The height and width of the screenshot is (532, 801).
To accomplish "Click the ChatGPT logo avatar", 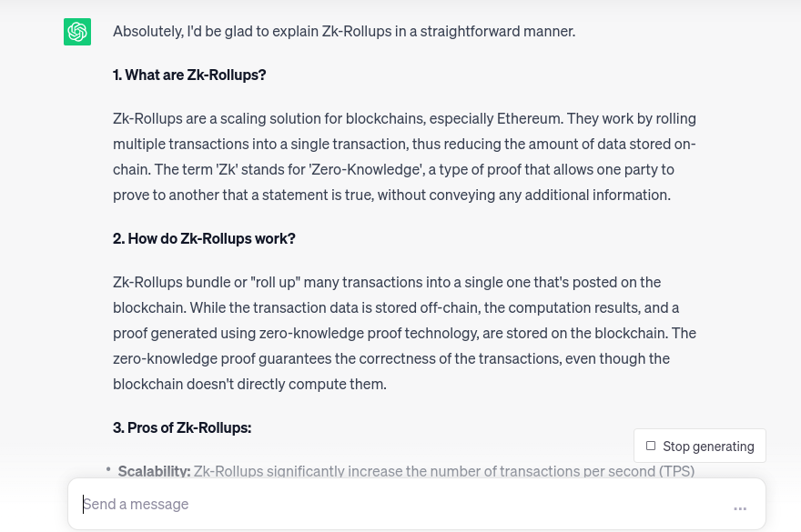I will pos(77,32).
